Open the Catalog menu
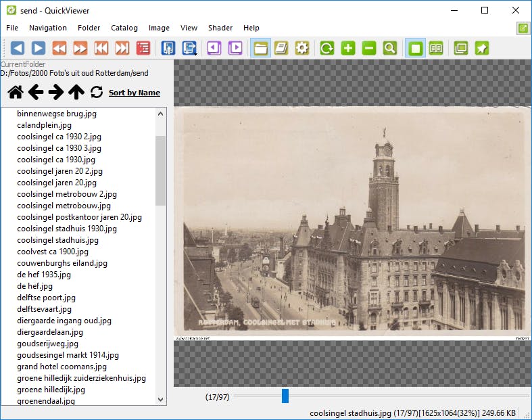 coord(124,28)
